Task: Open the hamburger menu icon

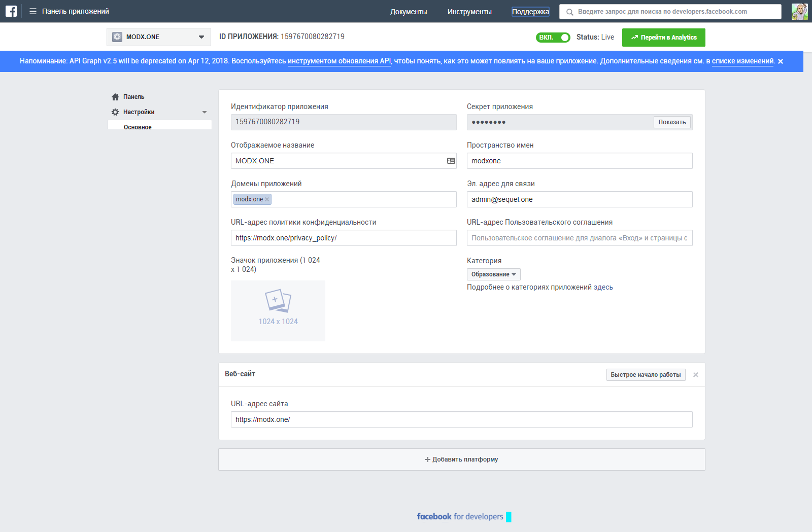Action: [33, 11]
